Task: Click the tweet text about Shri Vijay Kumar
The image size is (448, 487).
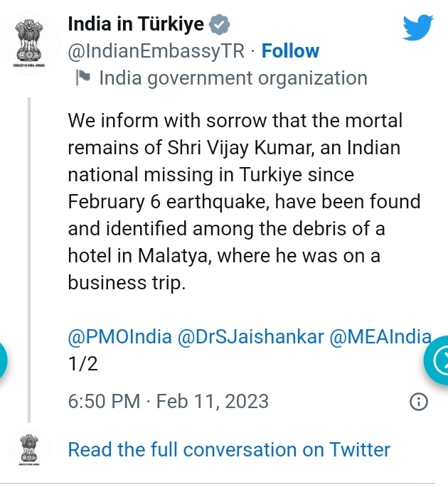Action: (x=244, y=202)
